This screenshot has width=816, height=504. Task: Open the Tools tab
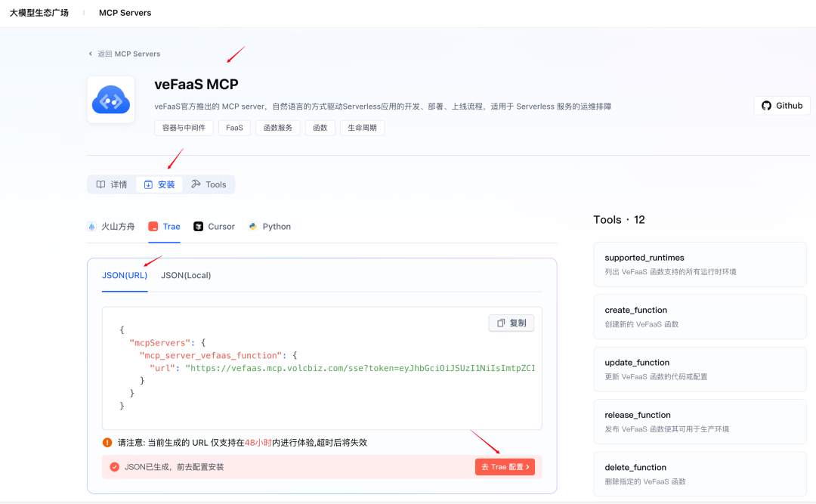tap(209, 184)
